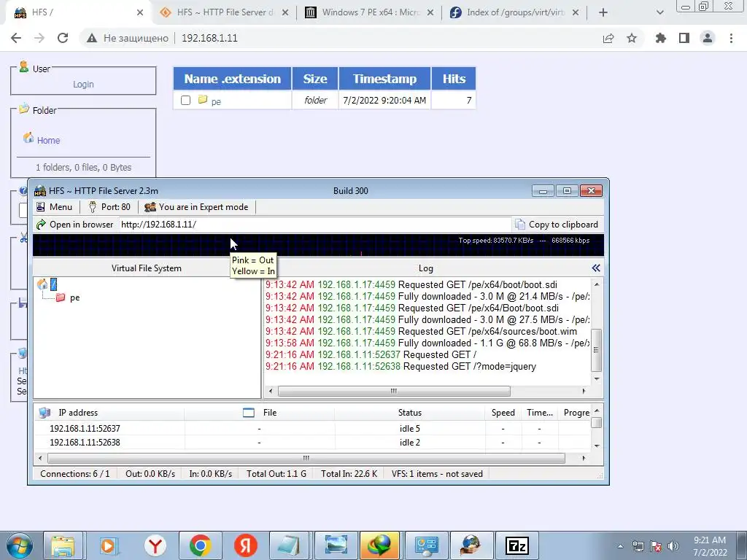Select the pe folder in Virtual File System
The image size is (747, 560).
coord(68,297)
